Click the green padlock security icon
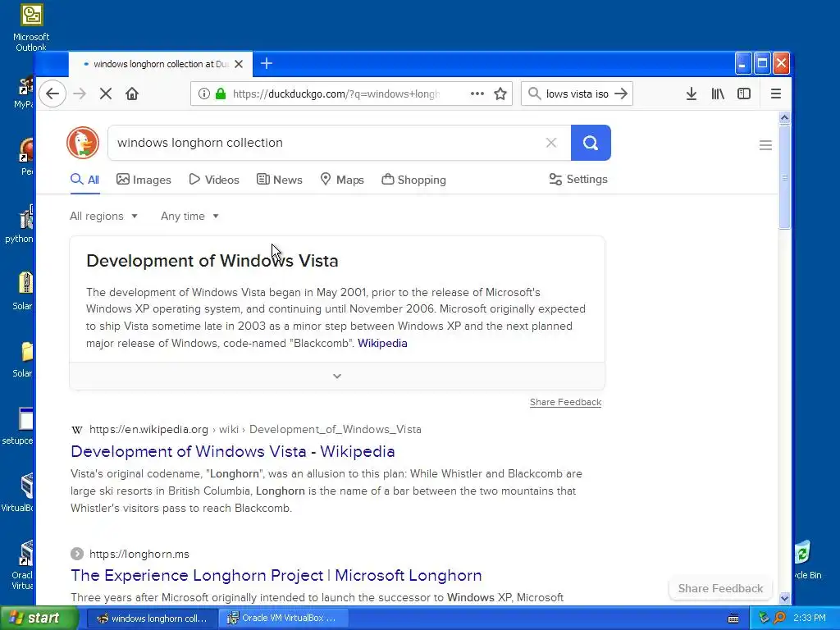This screenshot has height=630, width=840. [220, 94]
